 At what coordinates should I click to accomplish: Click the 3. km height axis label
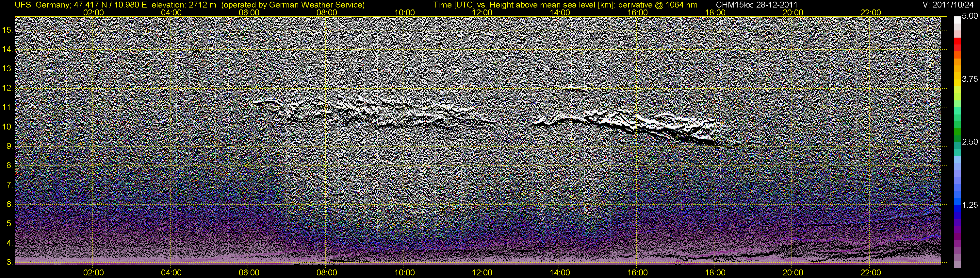pos(9,263)
